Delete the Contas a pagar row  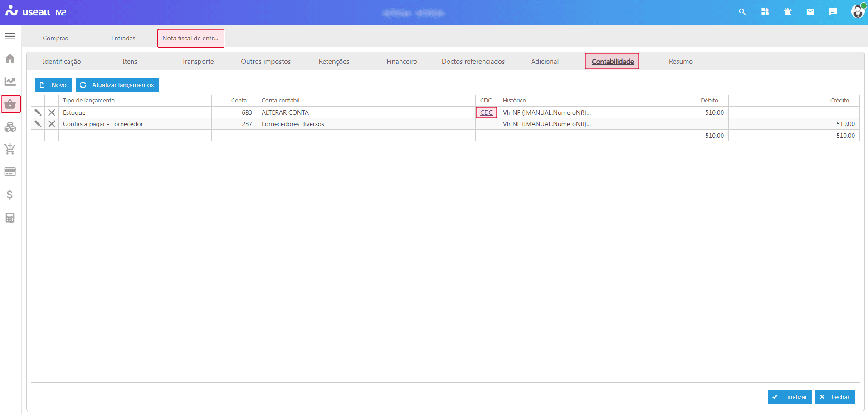tap(52, 124)
